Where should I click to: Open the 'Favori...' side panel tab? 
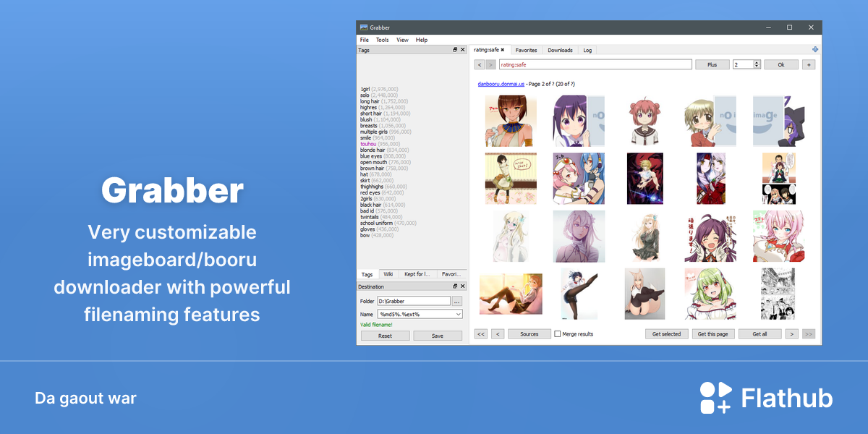(451, 274)
